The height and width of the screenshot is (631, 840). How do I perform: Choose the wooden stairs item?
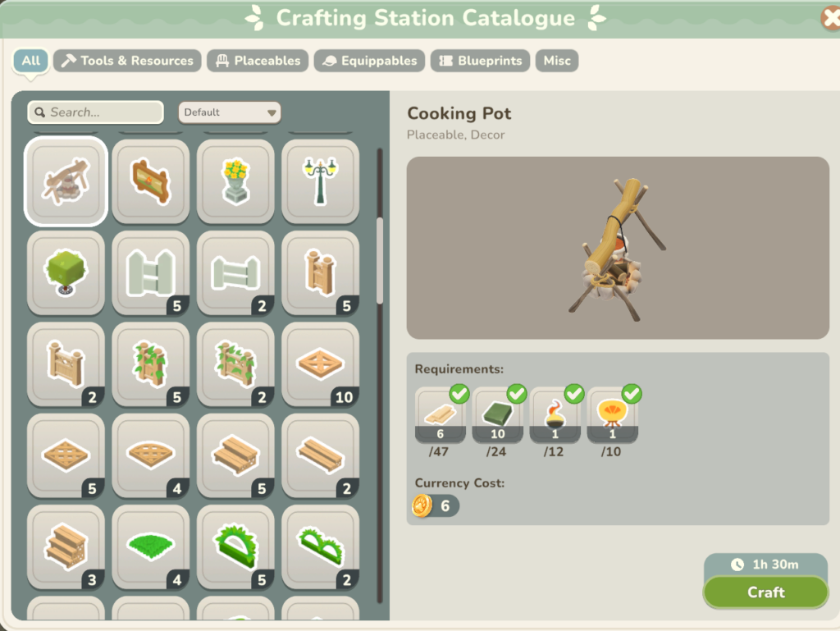(x=66, y=547)
